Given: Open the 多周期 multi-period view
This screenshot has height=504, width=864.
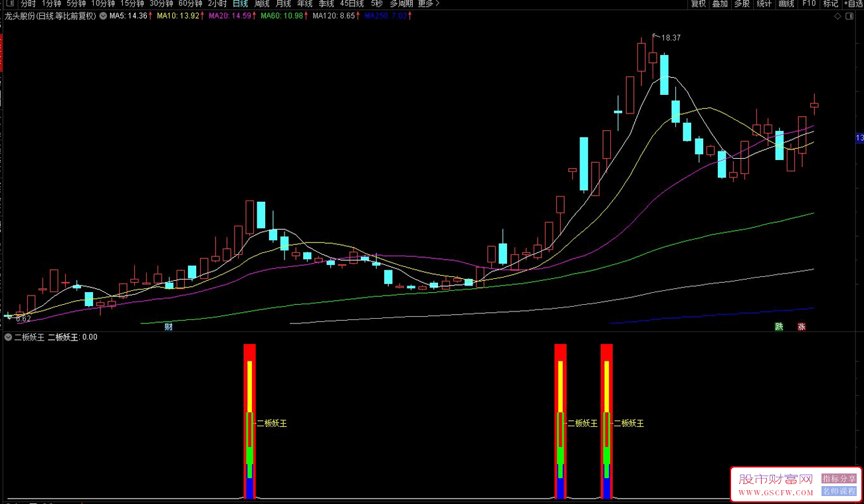Looking at the screenshot, I should pyautogui.click(x=401, y=3).
